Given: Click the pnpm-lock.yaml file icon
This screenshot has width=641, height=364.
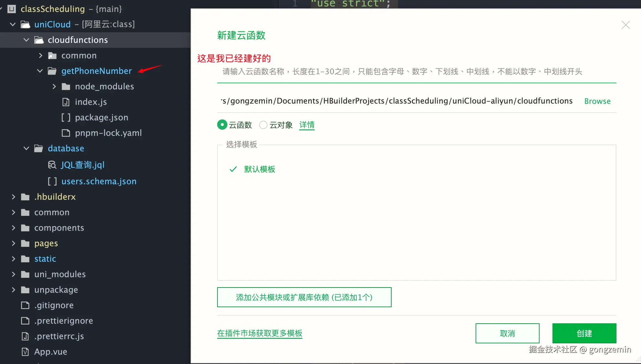Looking at the screenshot, I should point(66,133).
